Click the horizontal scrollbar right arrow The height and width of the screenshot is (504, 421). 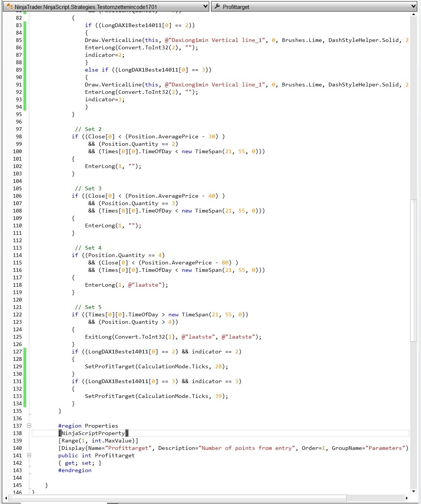(407, 498)
